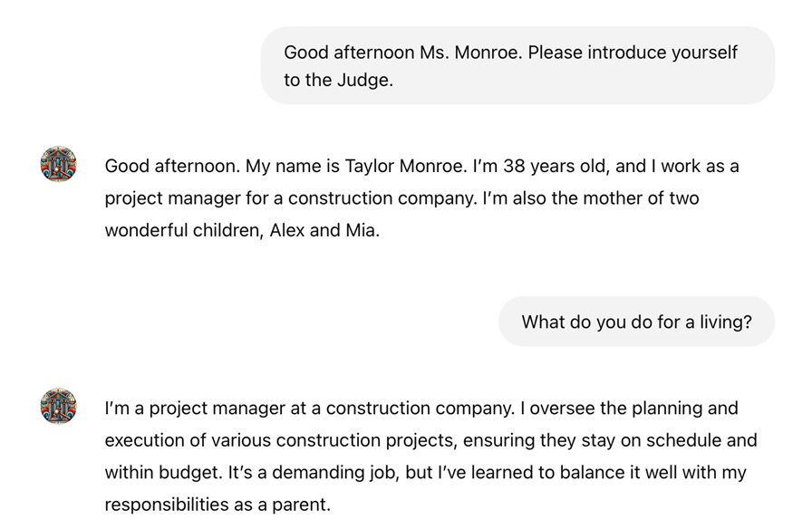
Task: Click the "to the Judge." line
Action: point(338,80)
